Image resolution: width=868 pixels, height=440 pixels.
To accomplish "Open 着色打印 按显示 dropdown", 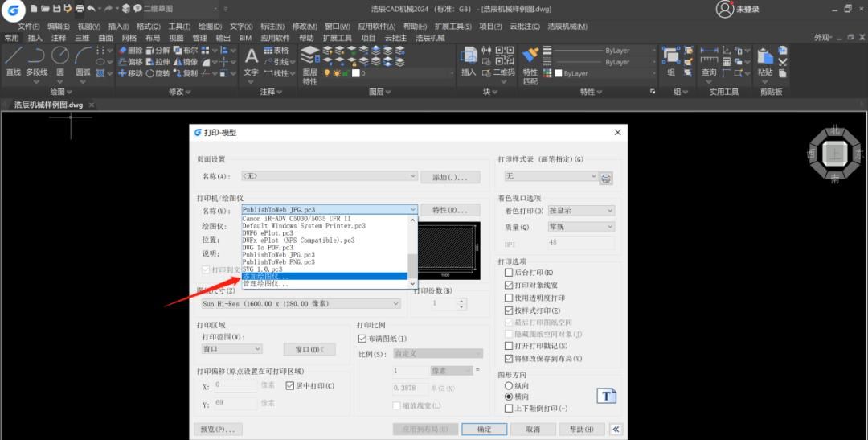I will coord(581,211).
